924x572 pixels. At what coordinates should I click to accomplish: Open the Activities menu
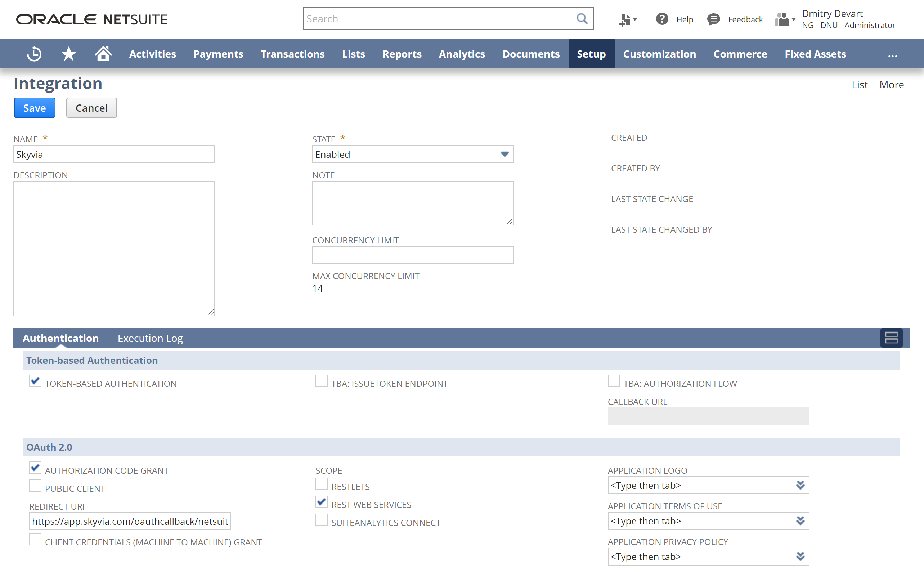[152, 54]
